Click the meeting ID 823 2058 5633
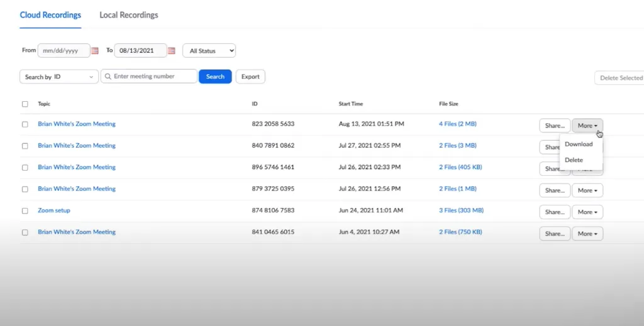 tap(273, 124)
